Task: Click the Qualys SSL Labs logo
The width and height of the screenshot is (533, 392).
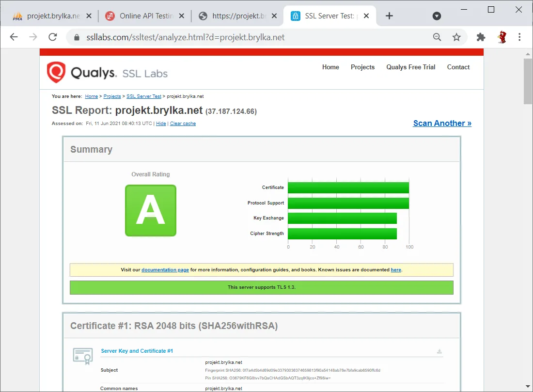Action: point(107,72)
